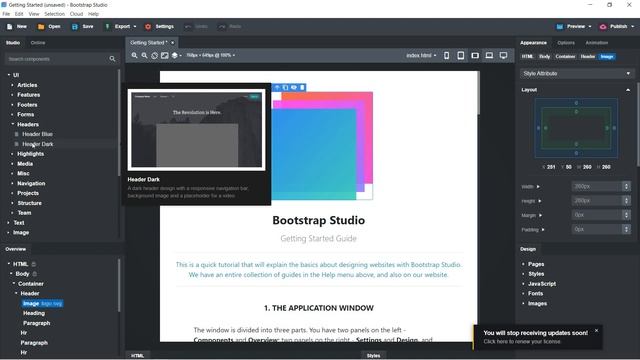Viewport: 640px width, 360px height.
Task: Click the Header breadcrumb button
Action: [x=588, y=57]
